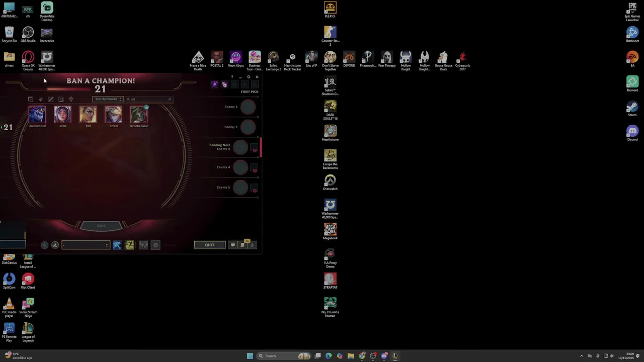This screenshot has height=362, width=644.
Task: Change the yellow Flash summoner spell
Action: 129,245
